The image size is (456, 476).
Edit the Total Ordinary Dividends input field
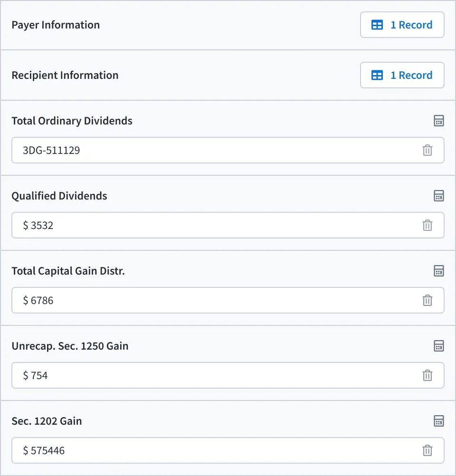[x=228, y=150]
